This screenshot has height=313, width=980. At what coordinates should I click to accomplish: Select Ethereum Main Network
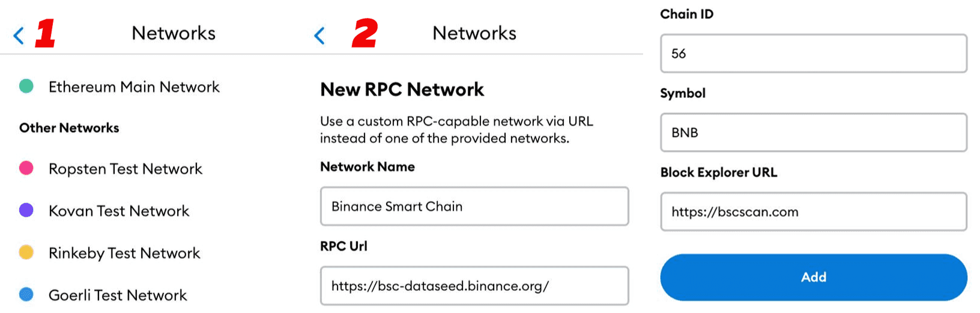point(134,87)
